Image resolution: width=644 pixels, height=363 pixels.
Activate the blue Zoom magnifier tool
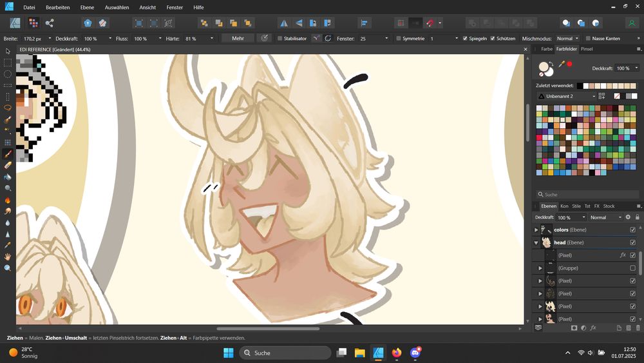point(8,268)
